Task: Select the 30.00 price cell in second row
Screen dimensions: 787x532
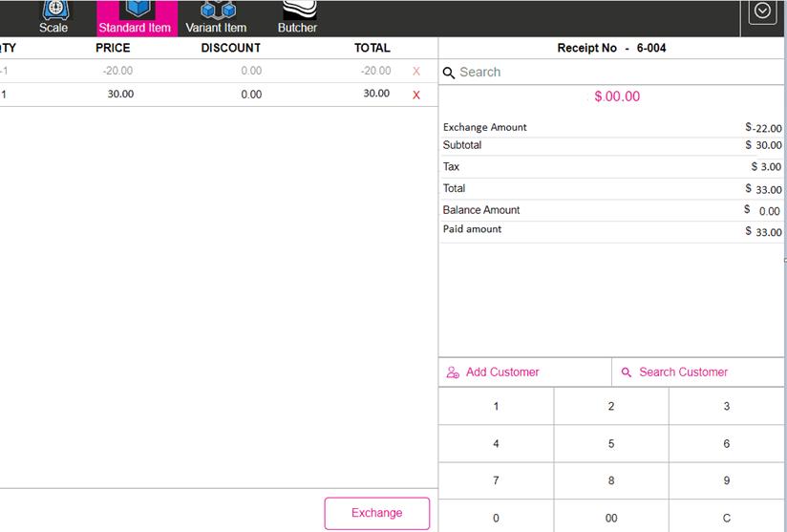Action: (x=120, y=94)
